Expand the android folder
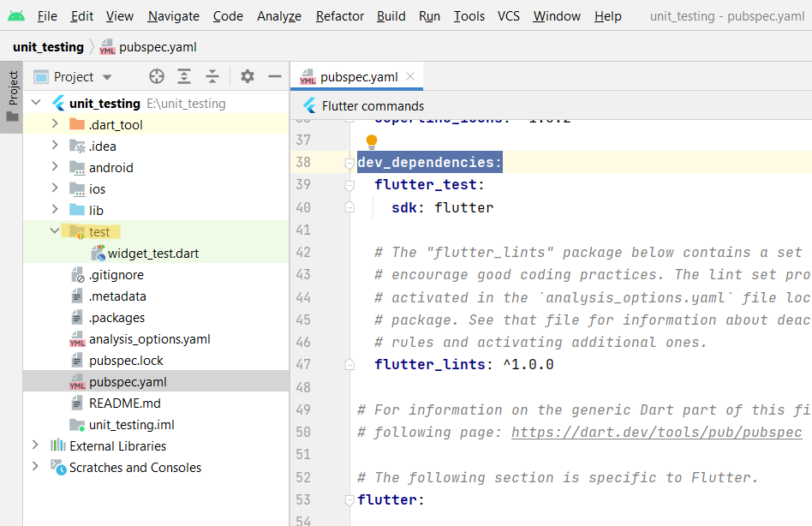The width and height of the screenshot is (812, 526). coord(54,167)
